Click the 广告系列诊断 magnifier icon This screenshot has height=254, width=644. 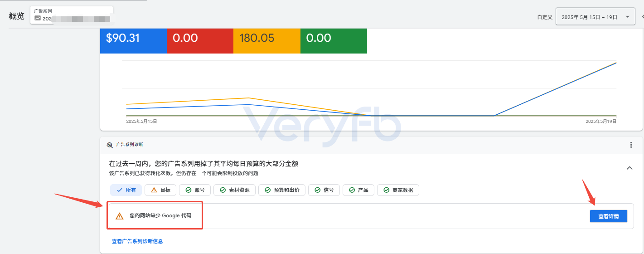110,145
